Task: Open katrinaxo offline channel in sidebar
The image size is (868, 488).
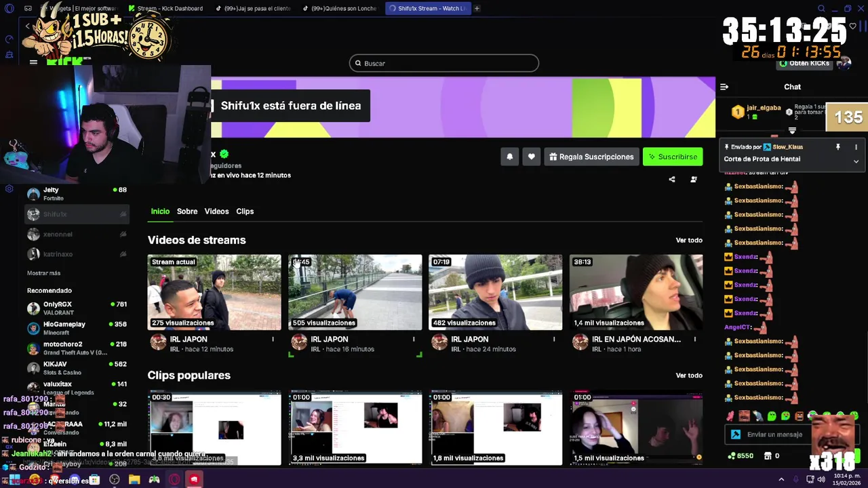Action: coord(77,253)
